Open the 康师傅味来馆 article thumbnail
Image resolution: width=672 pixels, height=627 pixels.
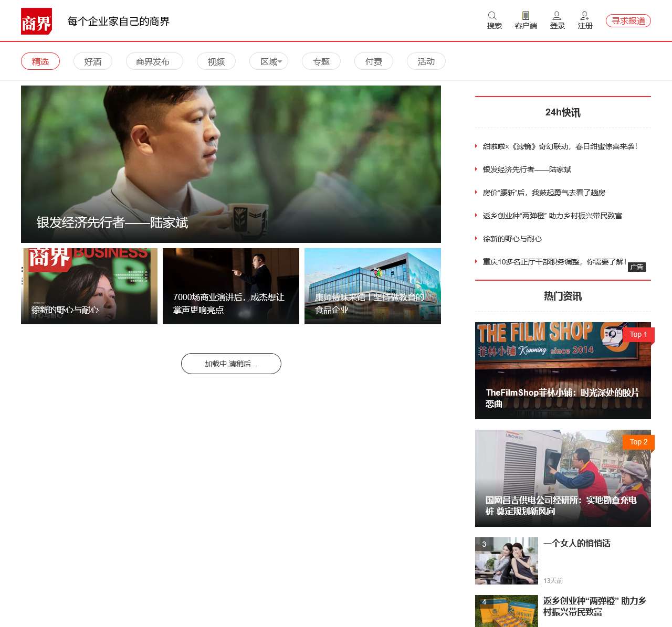(x=373, y=286)
